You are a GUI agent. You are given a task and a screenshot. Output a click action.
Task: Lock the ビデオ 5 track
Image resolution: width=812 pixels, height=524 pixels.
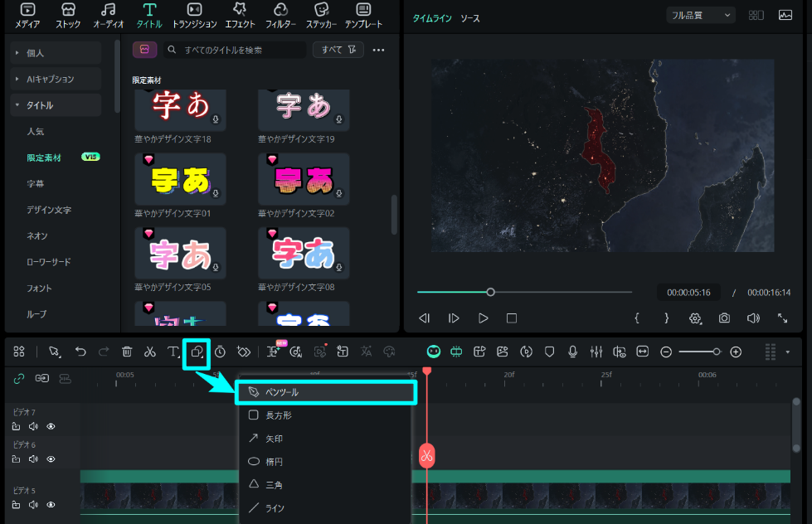pyautogui.click(x=16, y=505)
